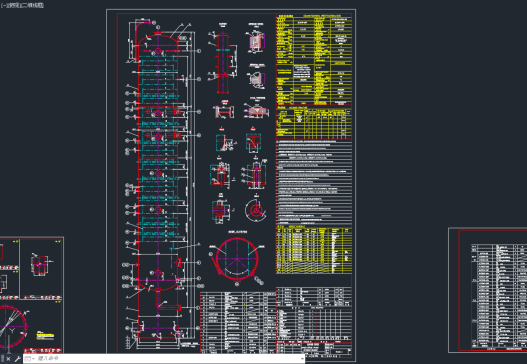
Task: Open the viewport [-] controls menu
Action: (3, 5)
